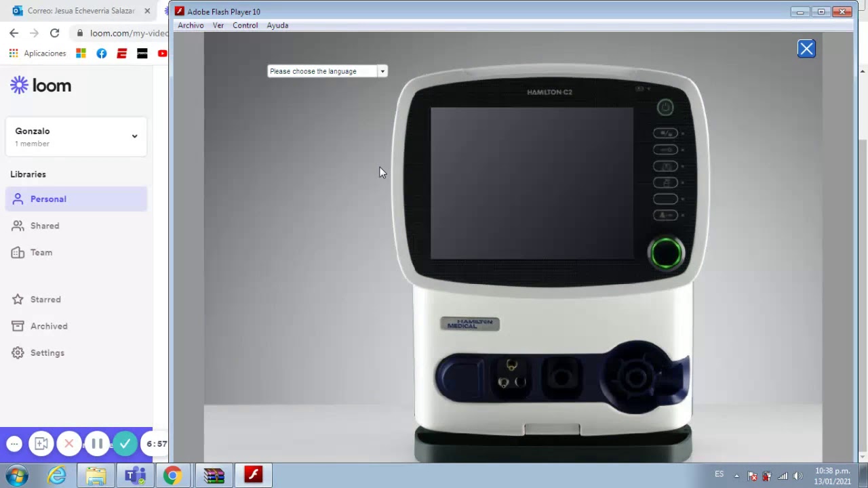The image size is (868, 488).
Task: Click the 6:57 recording timer
Action: coord(157,444)
